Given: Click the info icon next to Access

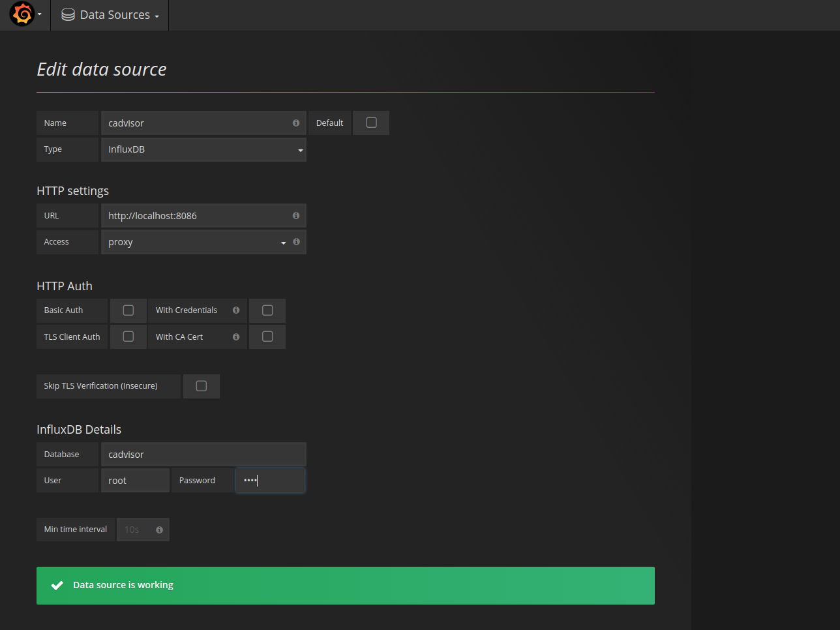Looking at the screenshot, I should (x=297, y=241).
